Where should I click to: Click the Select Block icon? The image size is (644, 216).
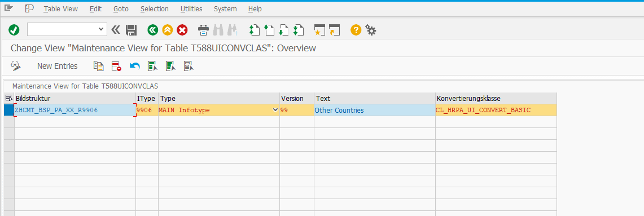tap(171, 66)
